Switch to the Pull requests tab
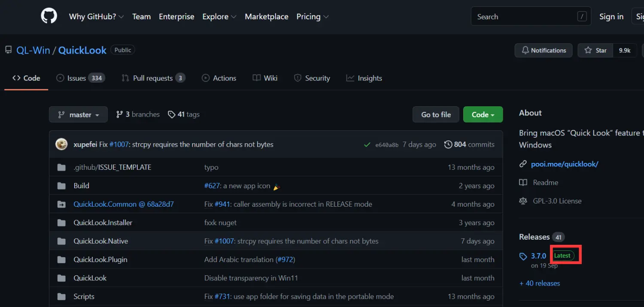This screenshot has width=644, height=307. (153, 78)
